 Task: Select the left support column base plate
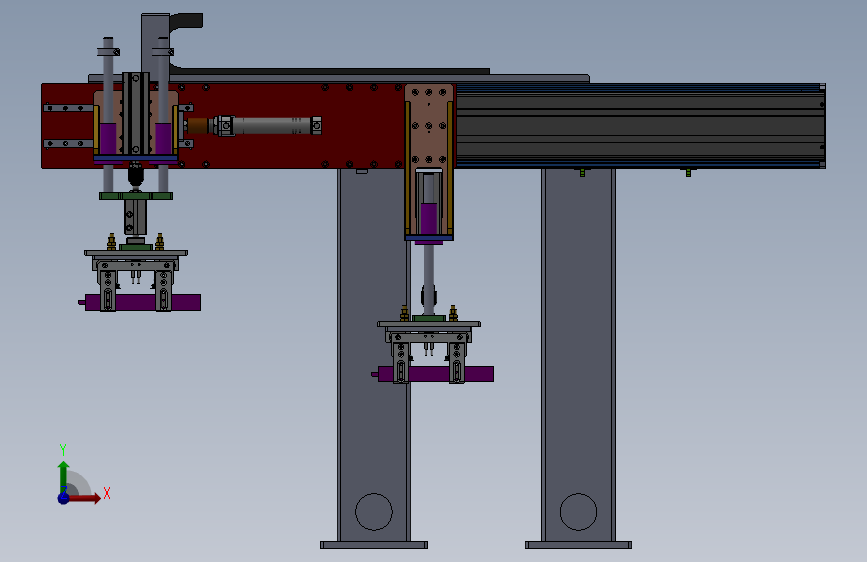point(374,545)
